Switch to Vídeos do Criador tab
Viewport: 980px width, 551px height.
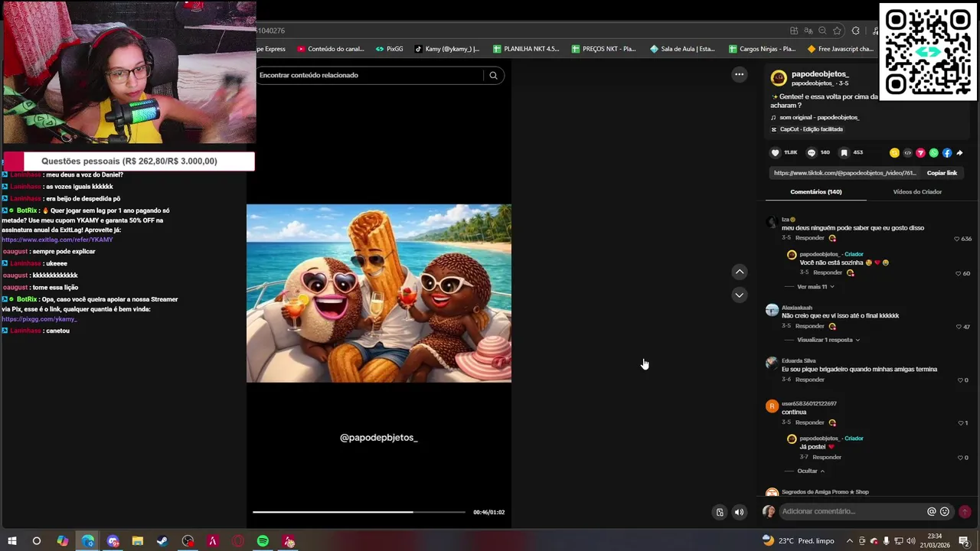tap(917, 192)
